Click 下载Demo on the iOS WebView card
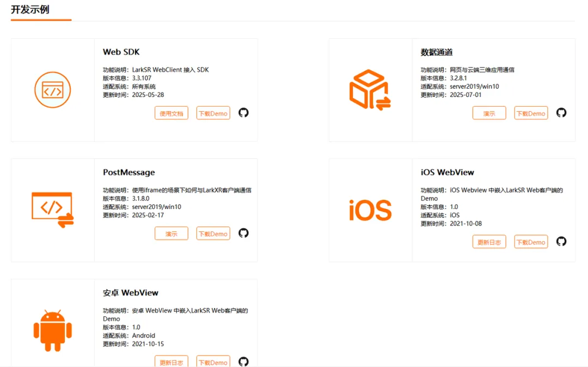Viewport: 588px width, 367px height. pyautogui.click(x=531, y=242)
